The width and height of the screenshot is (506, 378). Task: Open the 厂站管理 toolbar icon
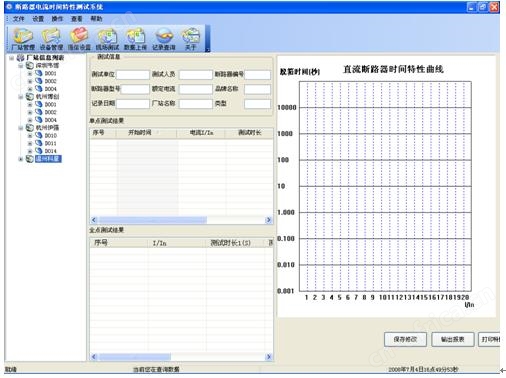point(23,39)
